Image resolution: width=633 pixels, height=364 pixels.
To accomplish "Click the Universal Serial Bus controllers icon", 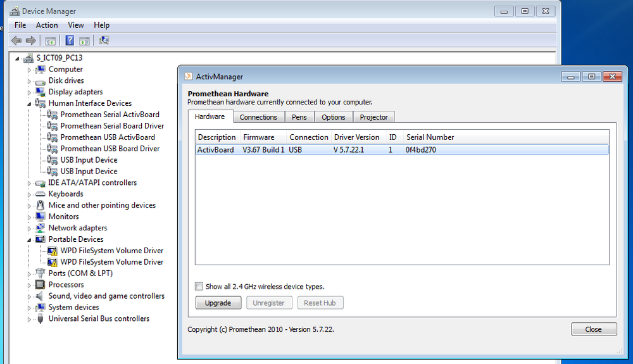I will [40, 319].
